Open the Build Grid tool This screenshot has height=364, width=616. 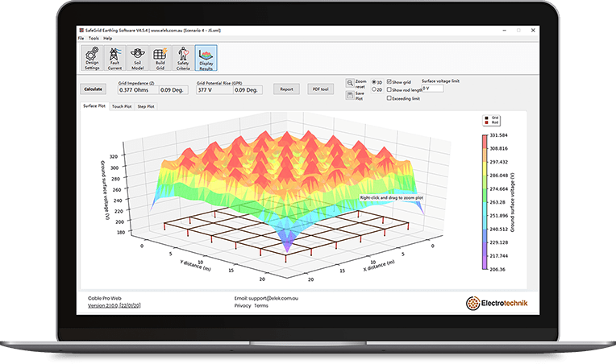tap(160, 58)
